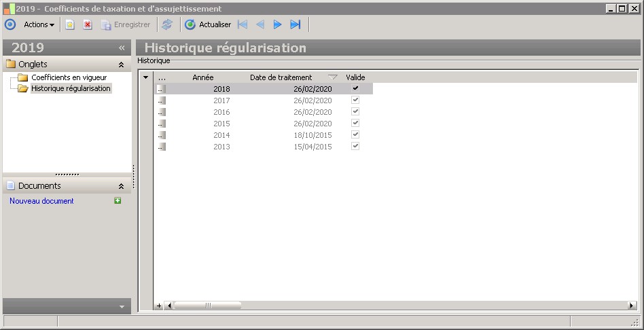Open the Coefficients en vigueur tab
The image size is (644, 330).
69,77
